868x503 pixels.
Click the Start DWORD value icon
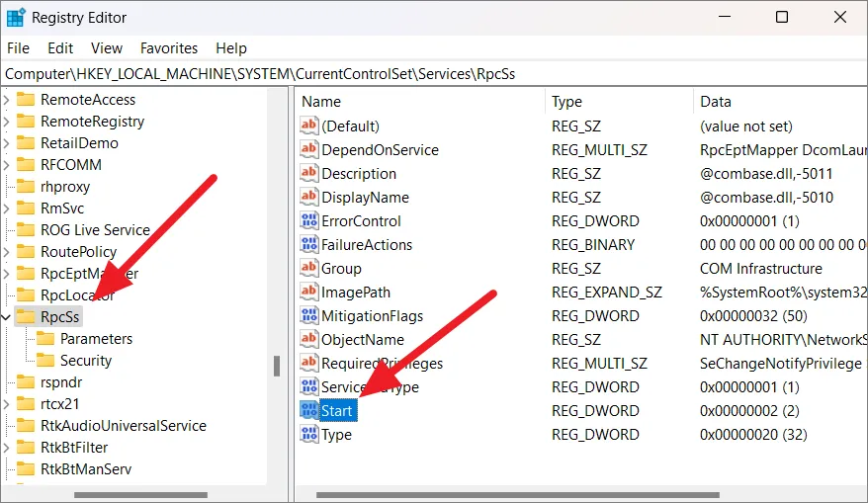pyautogui.click(x=308, y=410)
